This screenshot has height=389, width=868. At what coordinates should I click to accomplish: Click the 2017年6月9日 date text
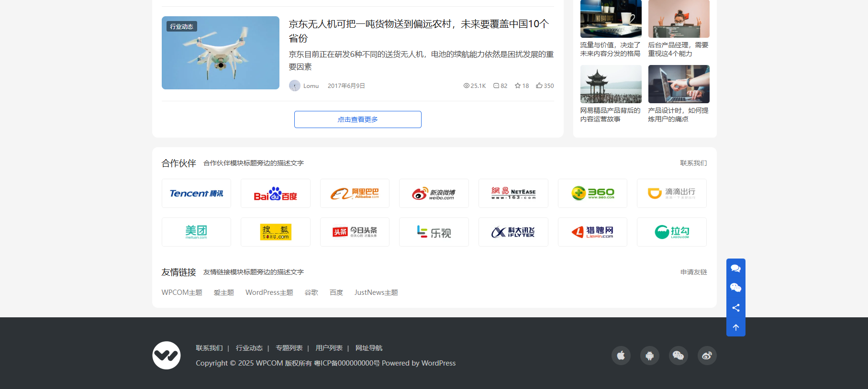coord(346,86)
